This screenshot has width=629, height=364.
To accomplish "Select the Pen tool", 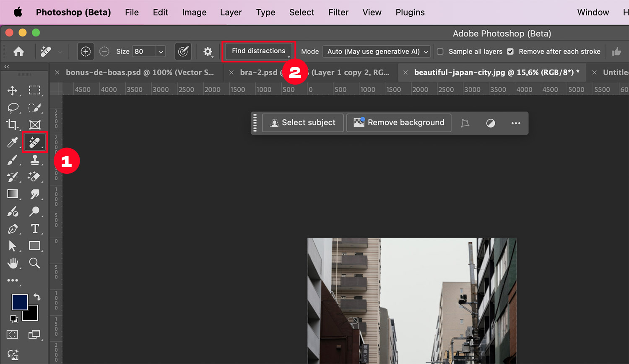I will (13, 229).
